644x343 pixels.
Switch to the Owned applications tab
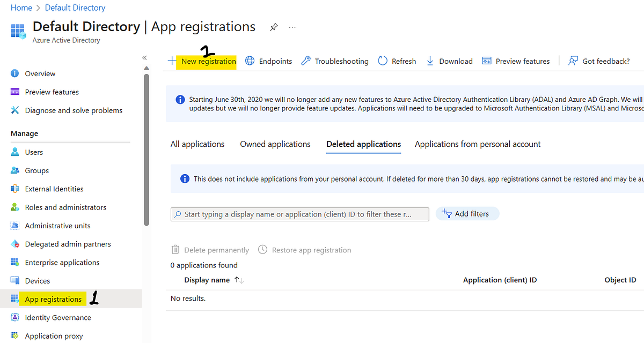click(x=275, y=144)
